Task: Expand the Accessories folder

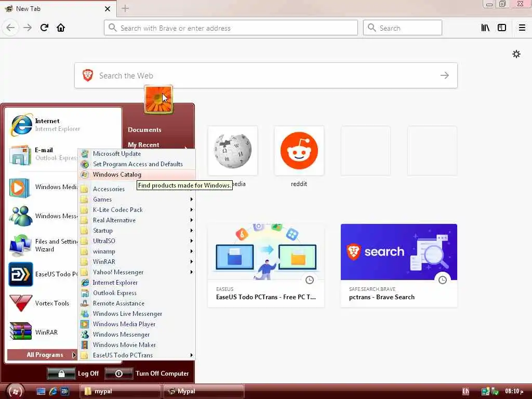Action: [x=109, y=189]
